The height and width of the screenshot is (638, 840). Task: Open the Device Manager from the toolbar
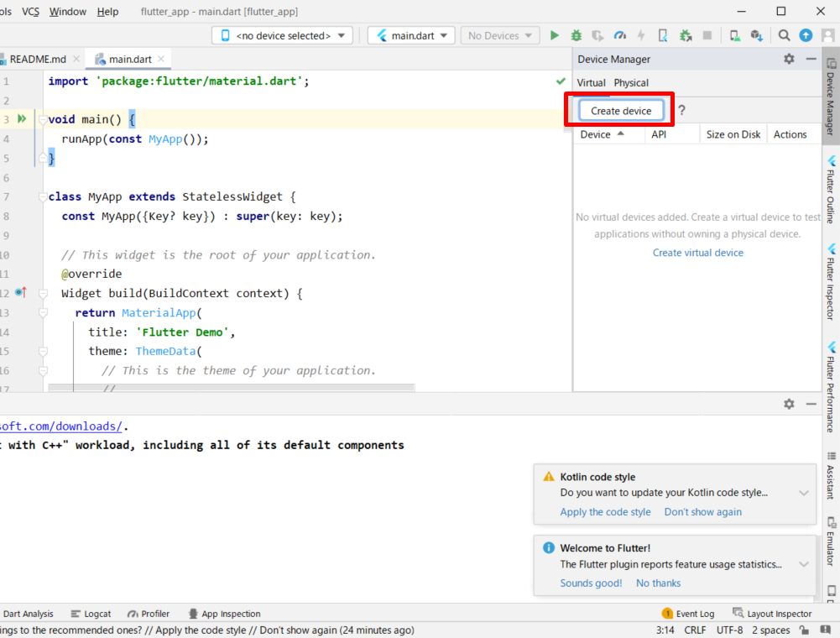[735, 35]
